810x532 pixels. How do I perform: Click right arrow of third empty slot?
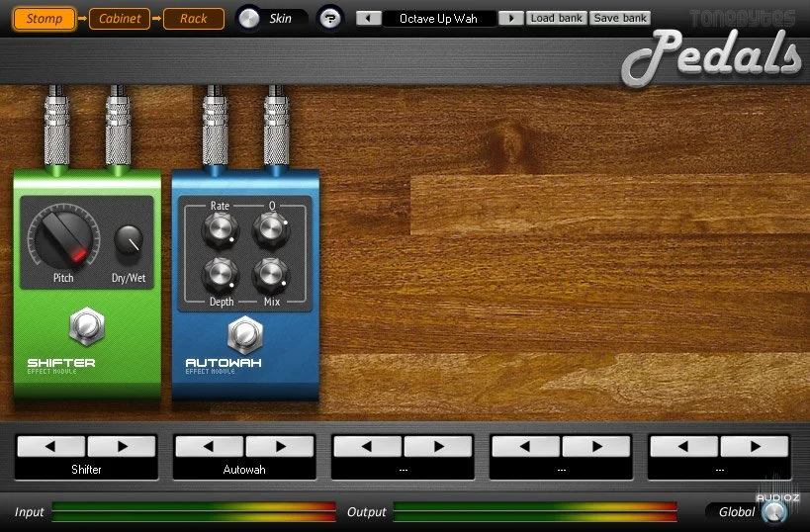(x=438, y=446)
